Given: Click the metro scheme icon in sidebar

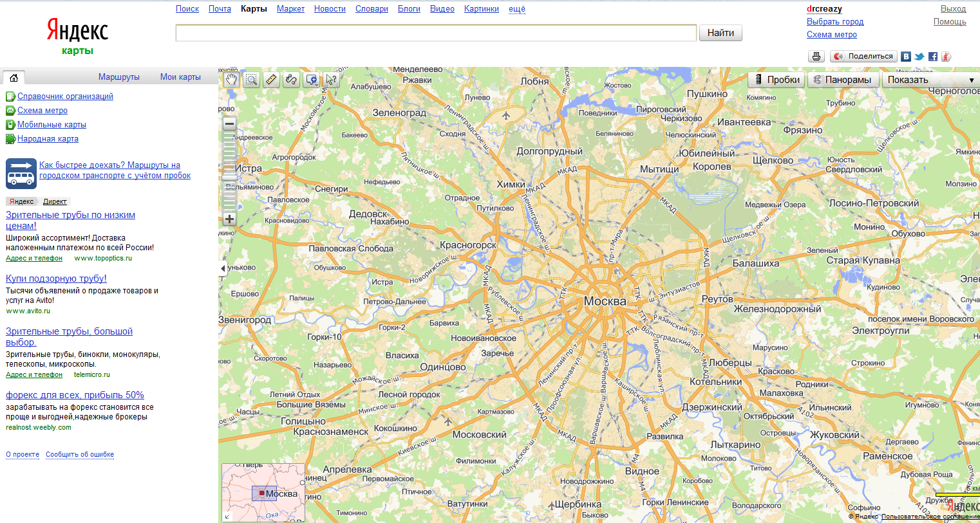Looking at the screenshot, I should [10, 111].
